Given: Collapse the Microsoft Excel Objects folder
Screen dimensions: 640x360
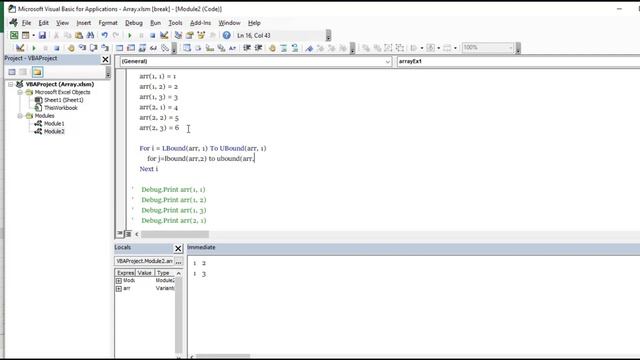Looking at the screenshot, I should [x=20, y=92].
